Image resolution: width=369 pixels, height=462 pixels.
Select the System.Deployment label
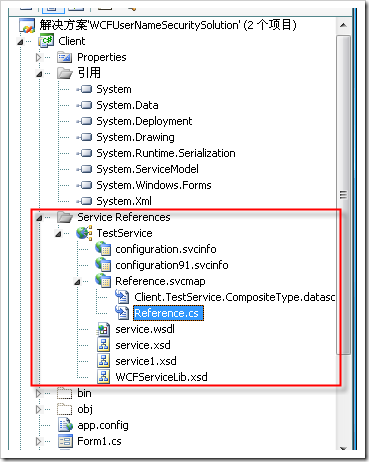coord(144,121)
